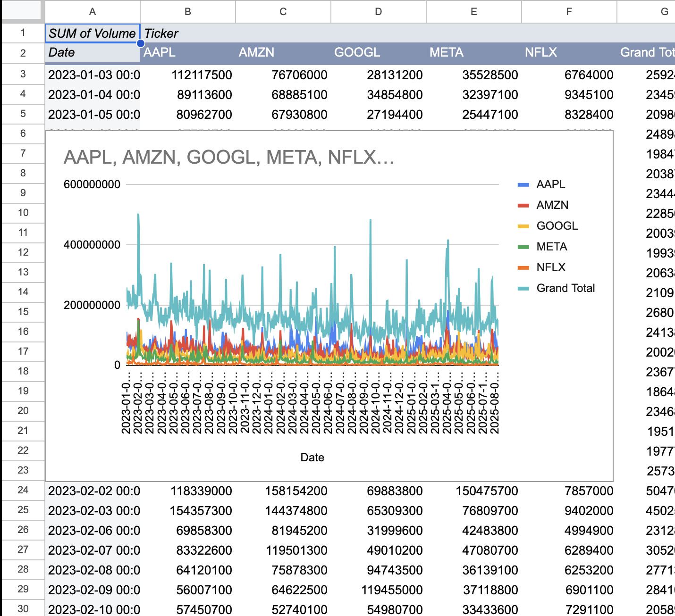Image resolution: width=675 pixels, height=616 pixels.
Task: Click the 600000000 vertical axis label
Action: click(92, 184)
